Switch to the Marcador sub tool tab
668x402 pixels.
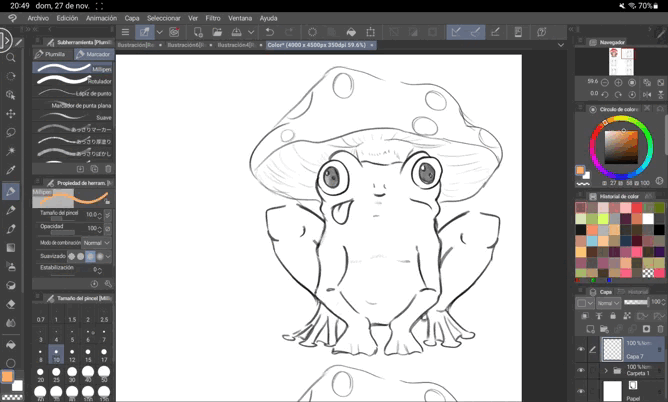[x=95, y=54]
